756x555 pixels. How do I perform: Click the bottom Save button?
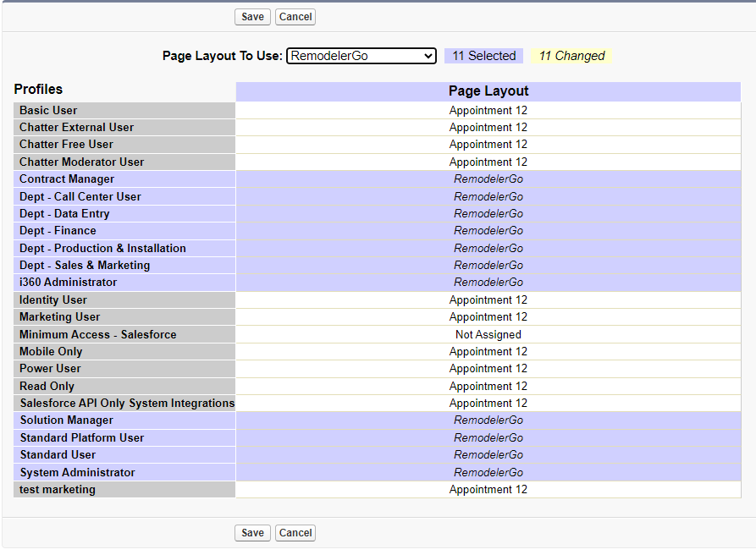point(251,532)
